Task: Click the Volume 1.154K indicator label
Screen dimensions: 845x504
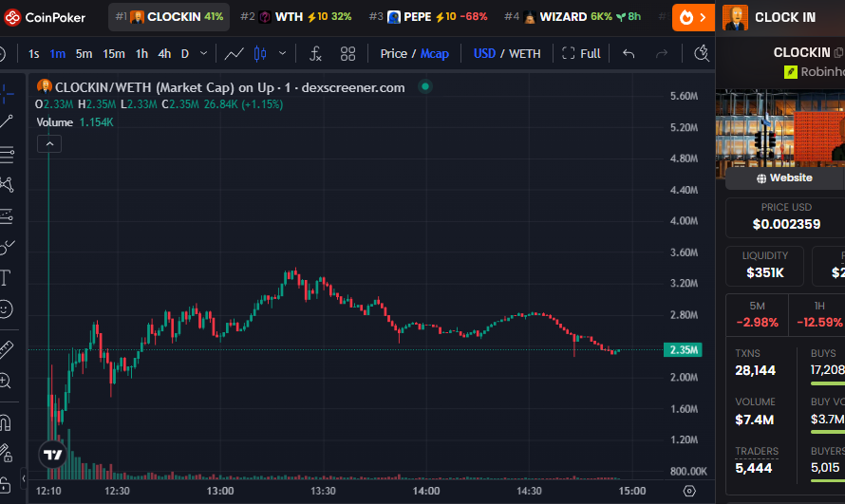Action: pyautogui.click(x=75, y=122)
